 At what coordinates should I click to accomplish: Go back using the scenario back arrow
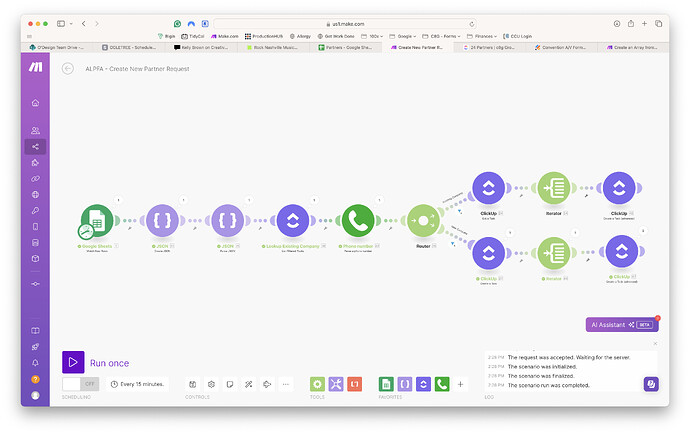tap(68, 69)
